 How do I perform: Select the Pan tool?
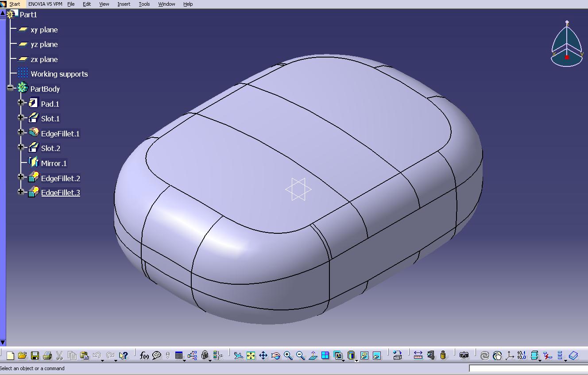pos(263,356)
